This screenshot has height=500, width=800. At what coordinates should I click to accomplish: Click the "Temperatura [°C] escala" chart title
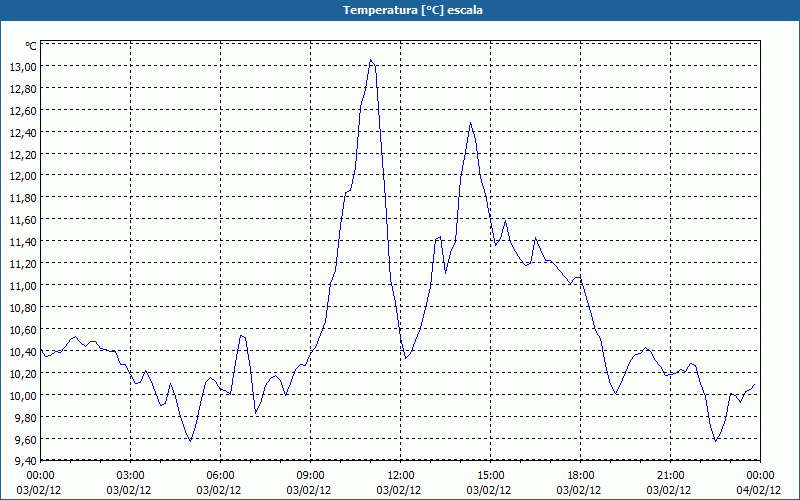(x=413, y=10)
